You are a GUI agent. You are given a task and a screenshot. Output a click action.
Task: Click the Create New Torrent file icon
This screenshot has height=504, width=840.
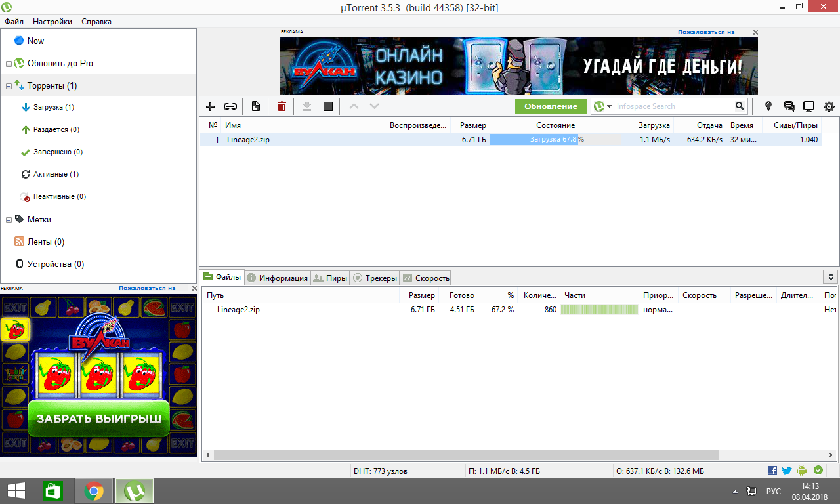256,106
